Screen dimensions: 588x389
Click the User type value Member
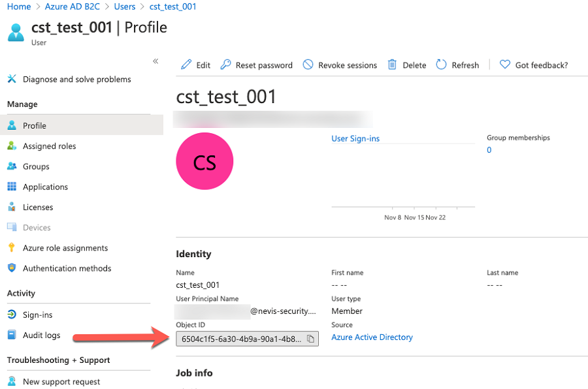[347, 311]
